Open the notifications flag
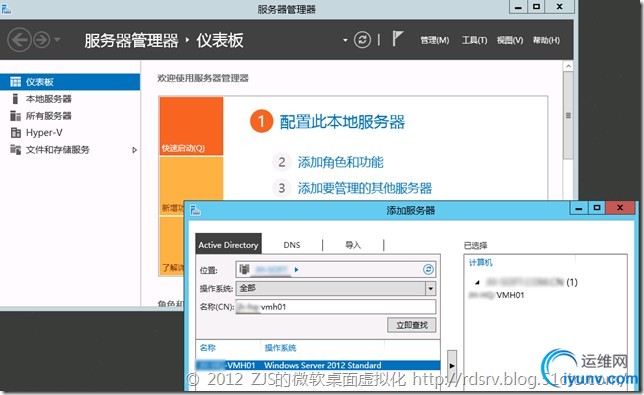The height and width of the screenshot is (395, 644). click(x=397, y=39)
